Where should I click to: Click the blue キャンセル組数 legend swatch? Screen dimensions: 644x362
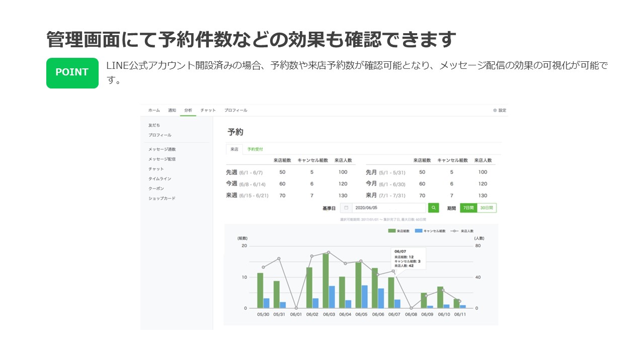point(418,231)
